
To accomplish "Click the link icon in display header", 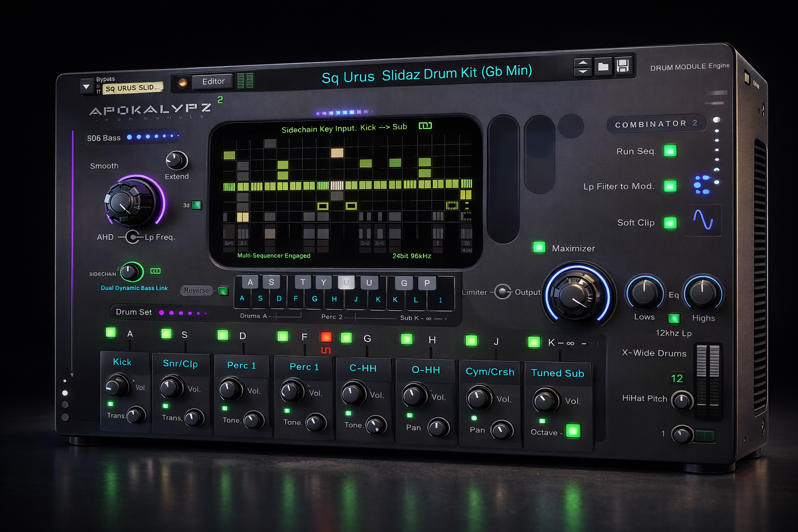I will (x=425, y=126).
